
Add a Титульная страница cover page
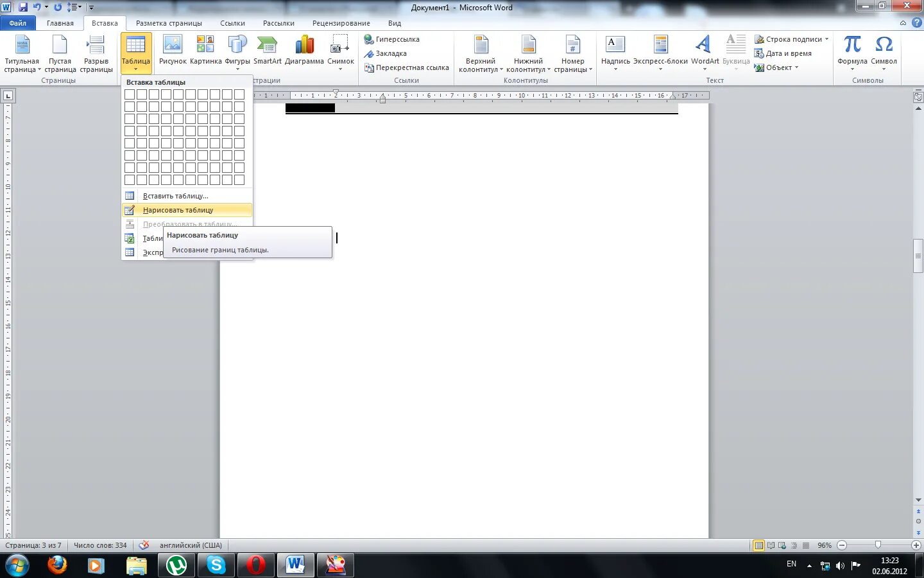22,54
